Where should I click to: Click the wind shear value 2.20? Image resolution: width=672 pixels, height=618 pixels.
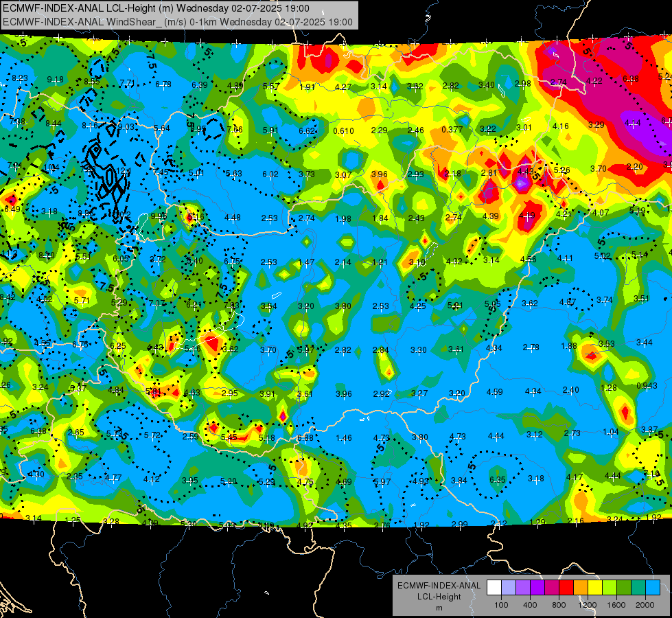click(x=635, y=166)
